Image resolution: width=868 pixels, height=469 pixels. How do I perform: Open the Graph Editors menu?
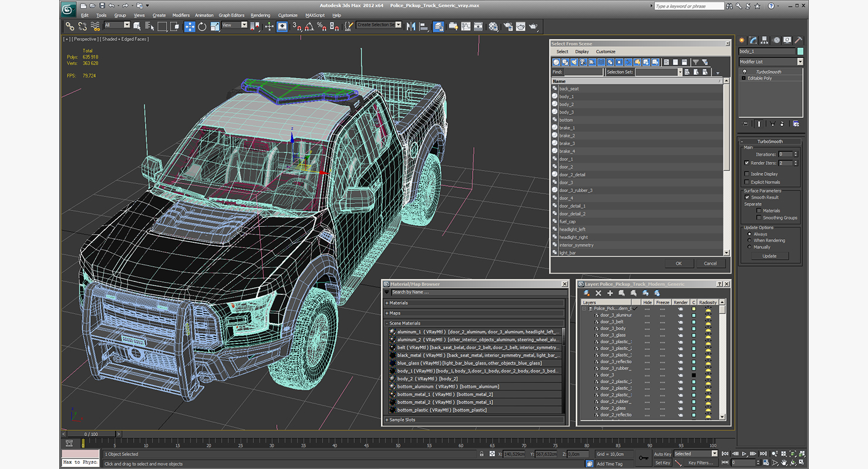tap(232, 15)
